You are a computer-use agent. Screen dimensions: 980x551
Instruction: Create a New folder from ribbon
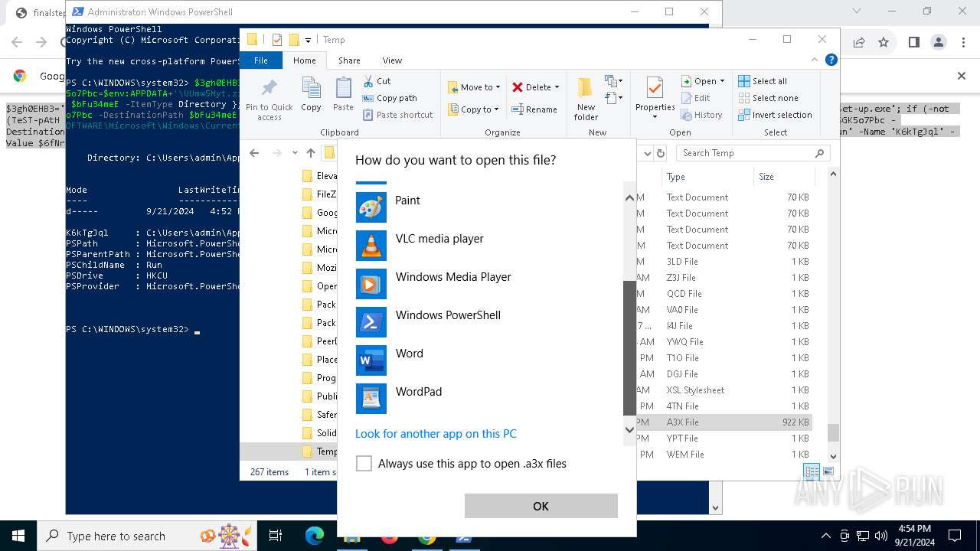586,98
